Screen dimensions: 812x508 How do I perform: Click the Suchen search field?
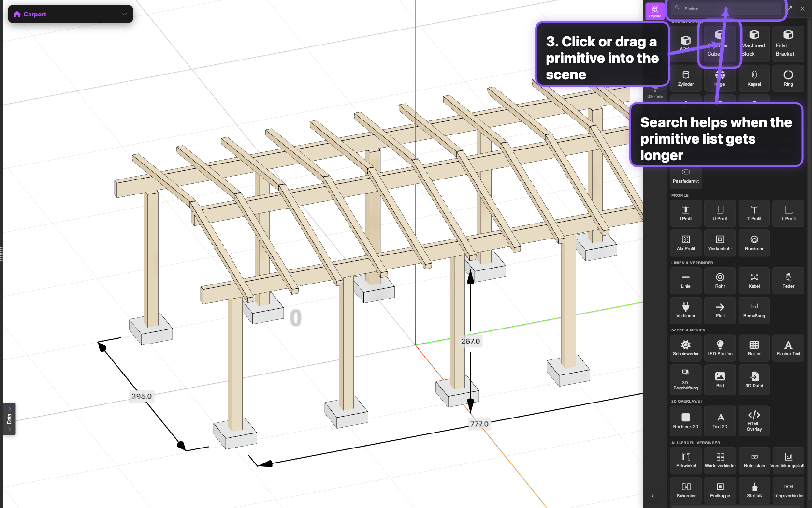click(725, 8)
